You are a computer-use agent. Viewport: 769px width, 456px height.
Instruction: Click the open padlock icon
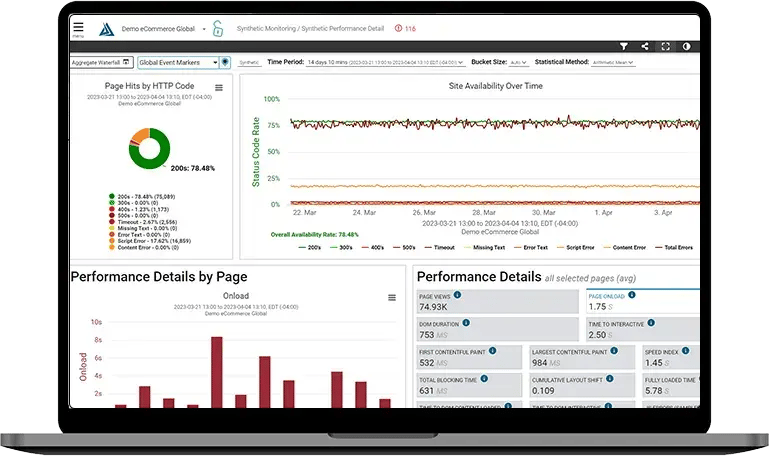click(x=218, y=28)
